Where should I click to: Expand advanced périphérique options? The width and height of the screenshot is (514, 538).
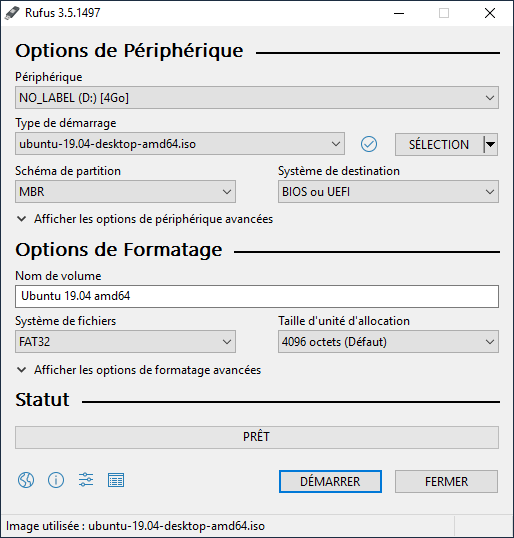point(144,219)
